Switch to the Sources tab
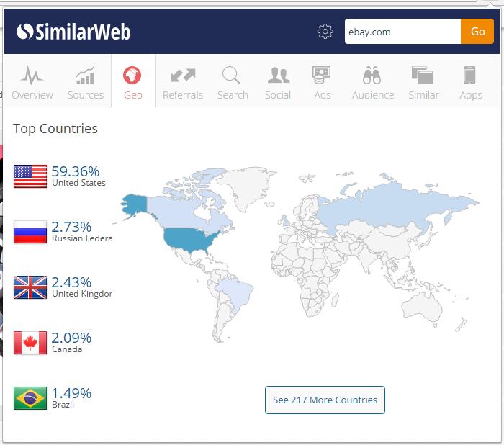504x445 pixels. [x=86, y=82]
